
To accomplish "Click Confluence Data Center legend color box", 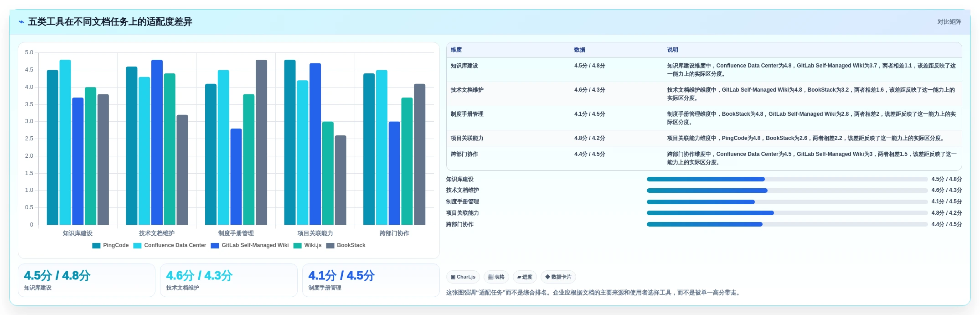I will (x=137, y=246).
